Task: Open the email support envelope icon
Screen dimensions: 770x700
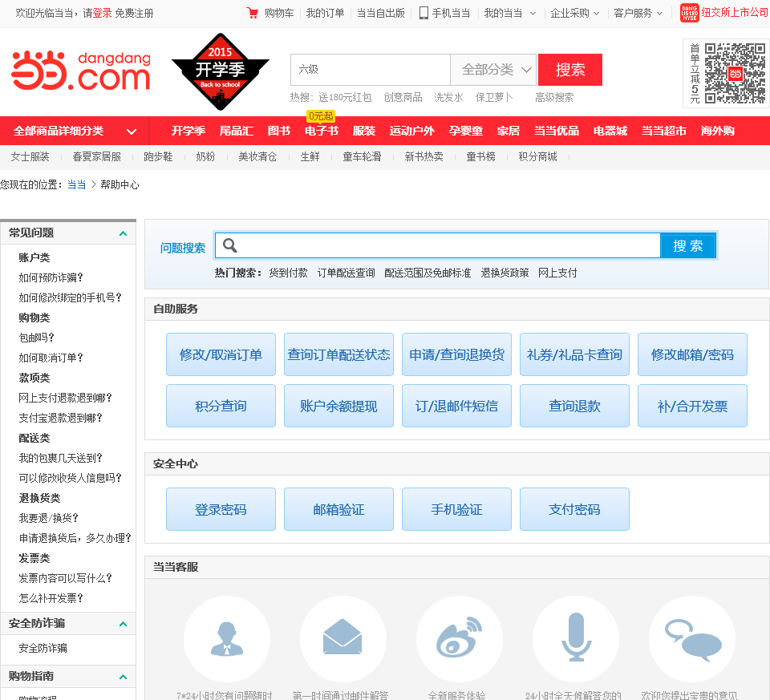Action: (x=342, y=637)
